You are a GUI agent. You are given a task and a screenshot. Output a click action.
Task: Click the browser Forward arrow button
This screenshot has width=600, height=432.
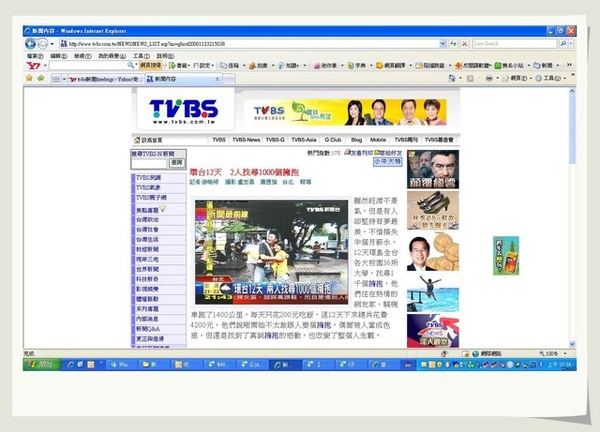(x=42, y=44)
